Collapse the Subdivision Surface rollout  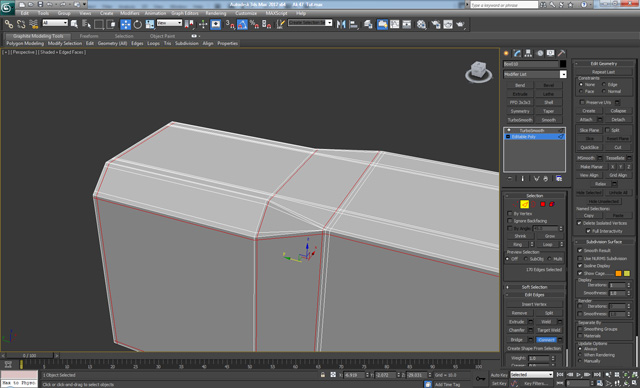pyautogui.click(x=604, y=242)
